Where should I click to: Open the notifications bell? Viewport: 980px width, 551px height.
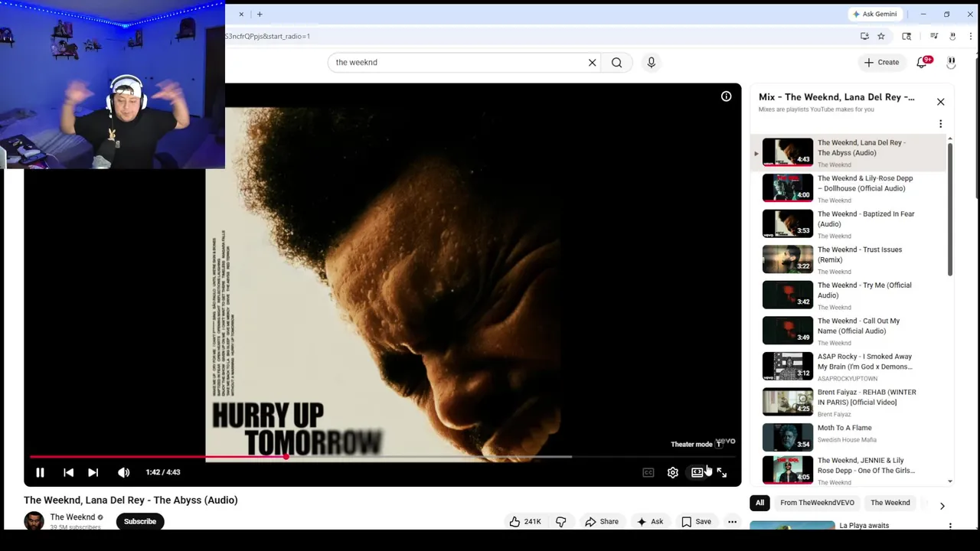922,62
